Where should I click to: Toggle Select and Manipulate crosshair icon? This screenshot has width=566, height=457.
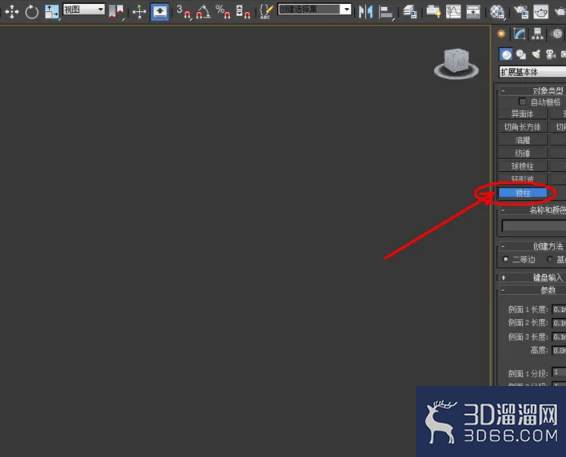[139, 12]
